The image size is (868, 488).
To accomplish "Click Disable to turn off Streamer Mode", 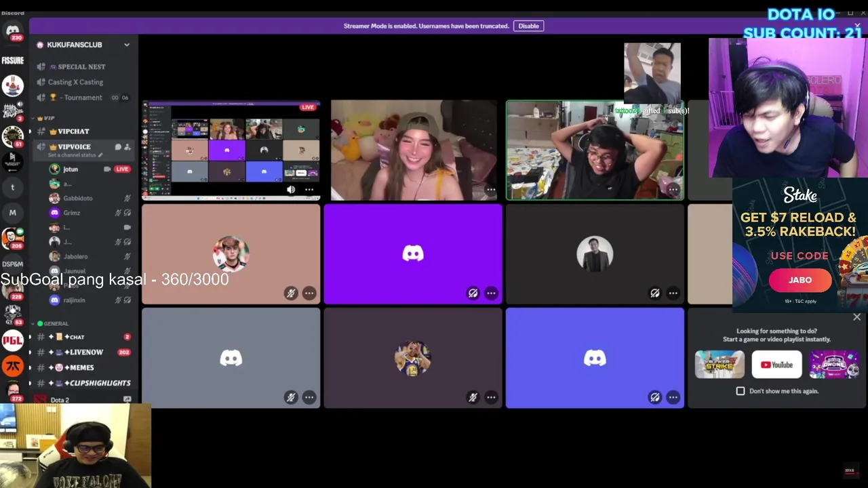I will 528,26.
